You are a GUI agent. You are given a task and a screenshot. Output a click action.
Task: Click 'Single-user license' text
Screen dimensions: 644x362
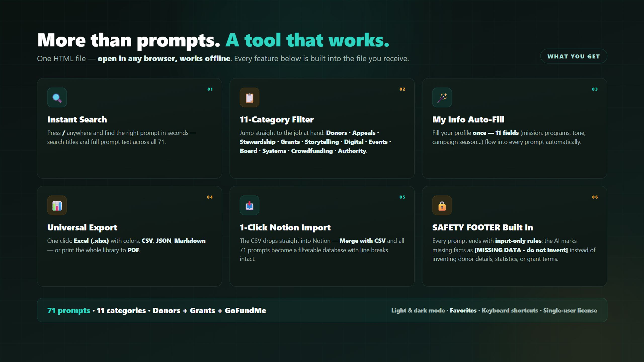pos(570,311)
